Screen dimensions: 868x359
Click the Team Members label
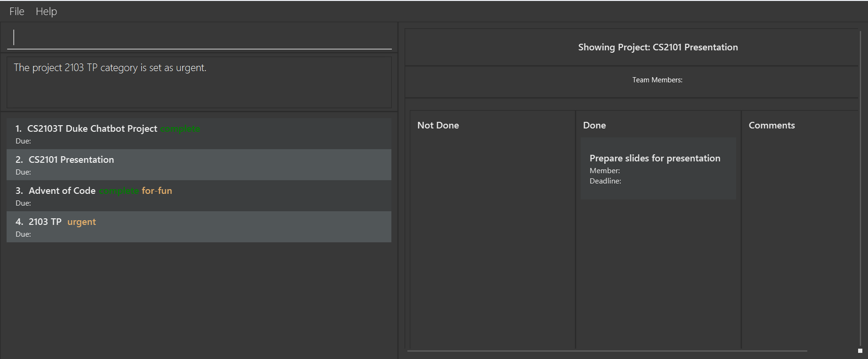tap(657, 80)
